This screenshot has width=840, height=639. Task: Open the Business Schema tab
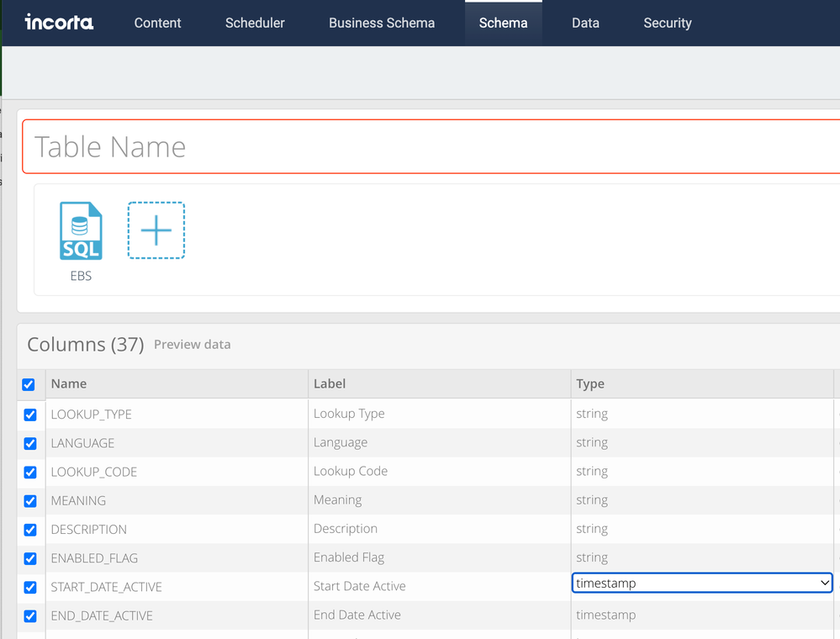pos(382,23)
